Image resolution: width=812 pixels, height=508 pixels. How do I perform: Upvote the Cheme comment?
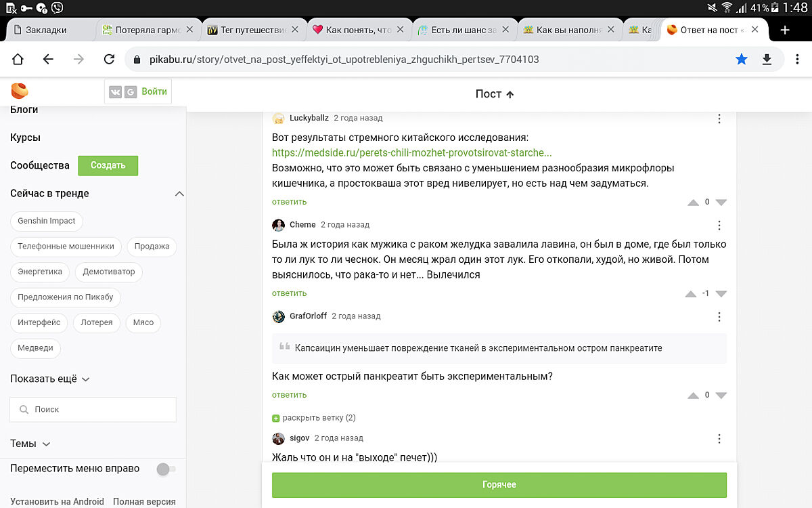(691, 294)
